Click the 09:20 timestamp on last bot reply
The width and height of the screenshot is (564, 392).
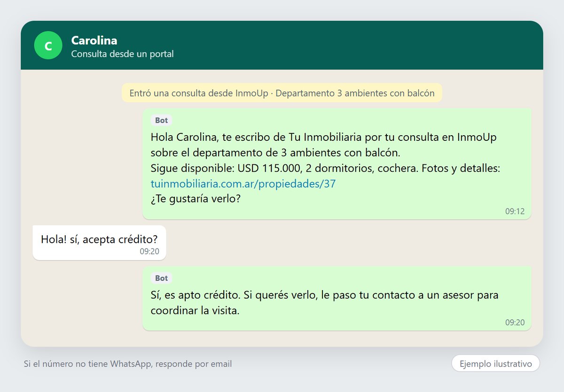point(515,323)
